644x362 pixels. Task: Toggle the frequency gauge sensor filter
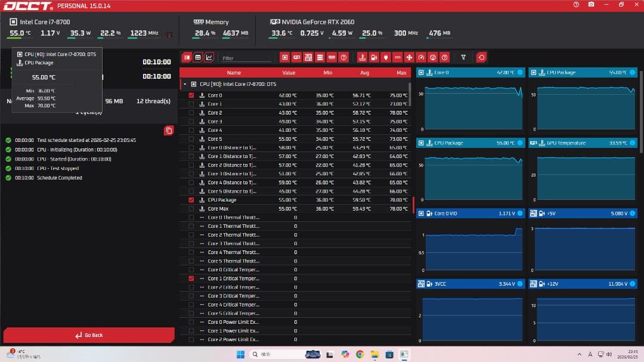click(421, 57)
